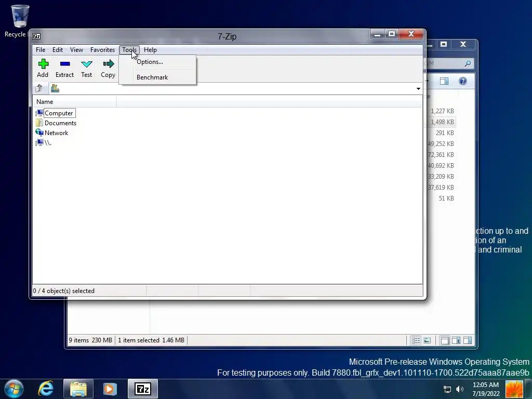Switch Explorer to details view icon

tap(416, 340)
